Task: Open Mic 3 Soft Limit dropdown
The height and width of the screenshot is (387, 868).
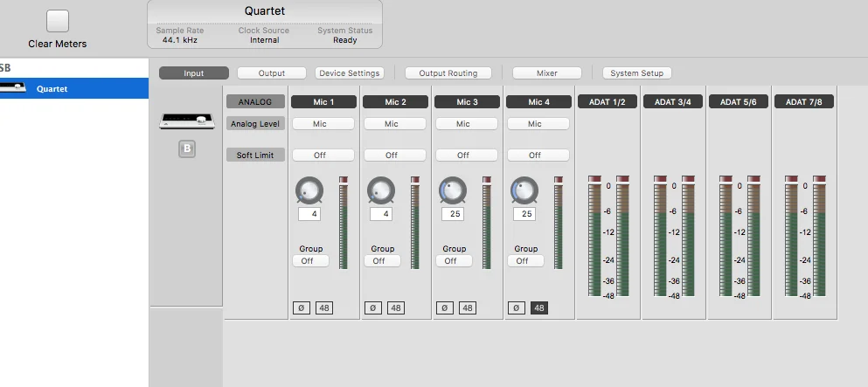Action: [x=467, y=155]
